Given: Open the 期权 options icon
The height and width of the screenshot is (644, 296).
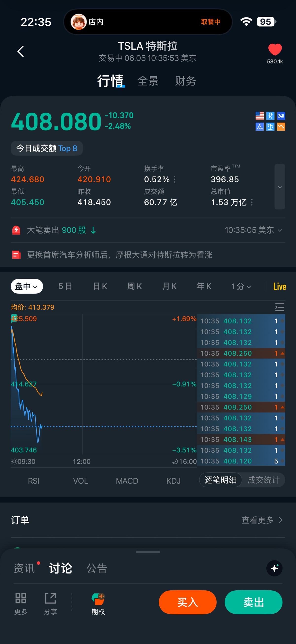Looking at the screenshot, I should (98, 603).
